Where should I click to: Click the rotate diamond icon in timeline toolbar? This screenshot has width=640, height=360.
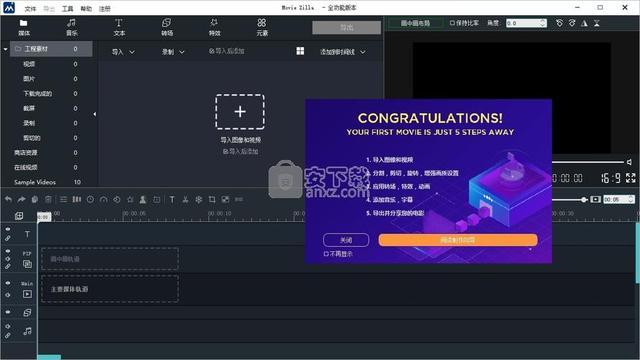117,199
